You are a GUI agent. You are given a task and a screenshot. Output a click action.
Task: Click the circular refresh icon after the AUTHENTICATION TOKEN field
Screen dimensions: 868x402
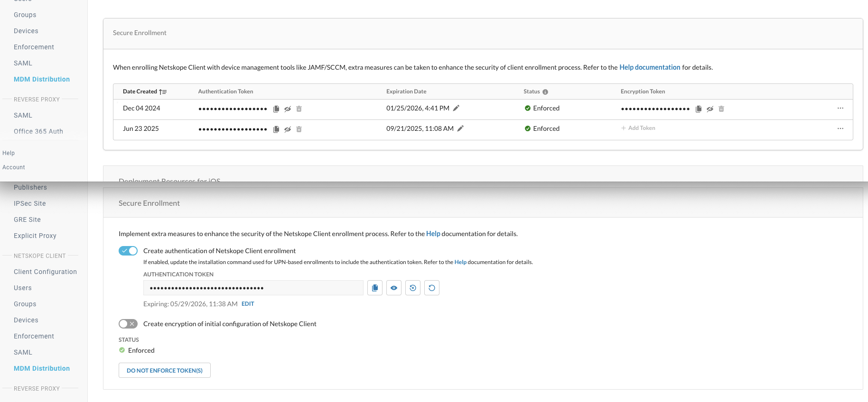click(432, 288)
